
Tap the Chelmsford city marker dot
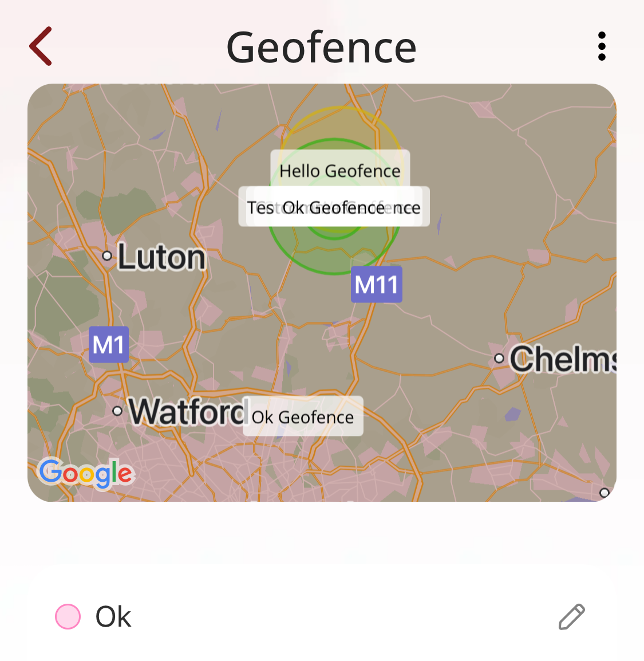coord(499,359)
